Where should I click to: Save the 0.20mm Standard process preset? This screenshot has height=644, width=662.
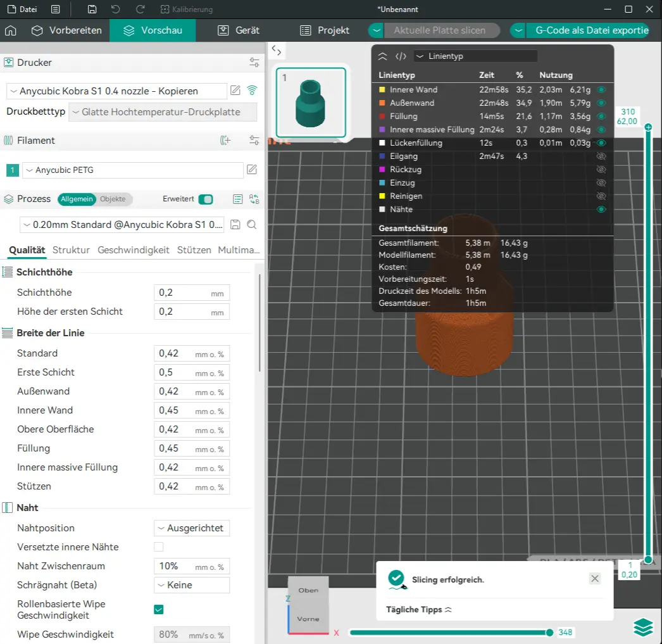[x=235, y=225]
